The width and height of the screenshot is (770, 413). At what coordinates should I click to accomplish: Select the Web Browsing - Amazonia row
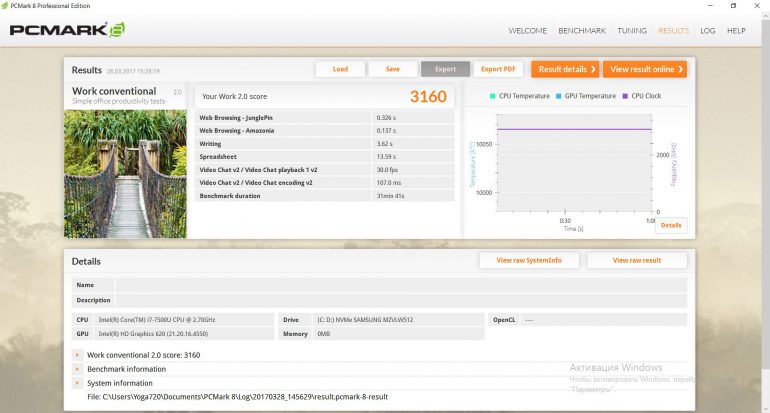tap(325, 131)
